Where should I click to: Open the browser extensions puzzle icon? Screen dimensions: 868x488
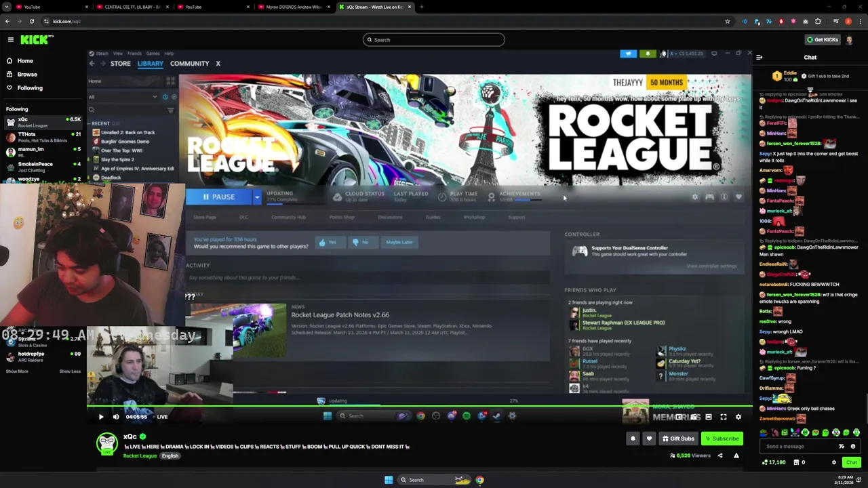(818, 21)
